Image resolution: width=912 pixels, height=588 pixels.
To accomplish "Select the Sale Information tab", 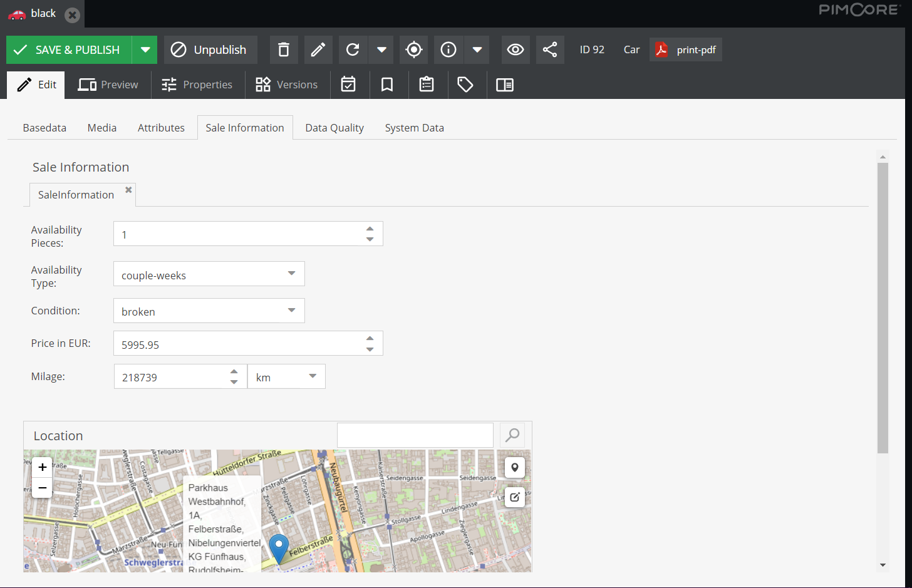I will point(245,128).
